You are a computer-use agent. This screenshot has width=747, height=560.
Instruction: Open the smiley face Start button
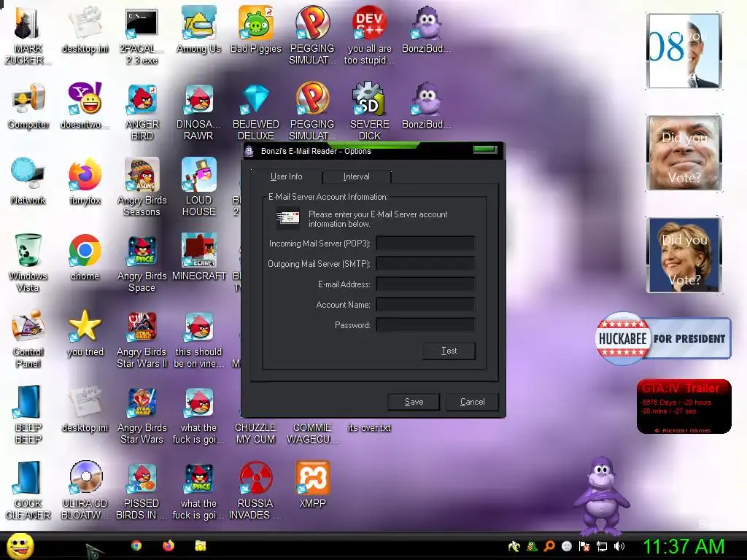[x=20, y=545]
